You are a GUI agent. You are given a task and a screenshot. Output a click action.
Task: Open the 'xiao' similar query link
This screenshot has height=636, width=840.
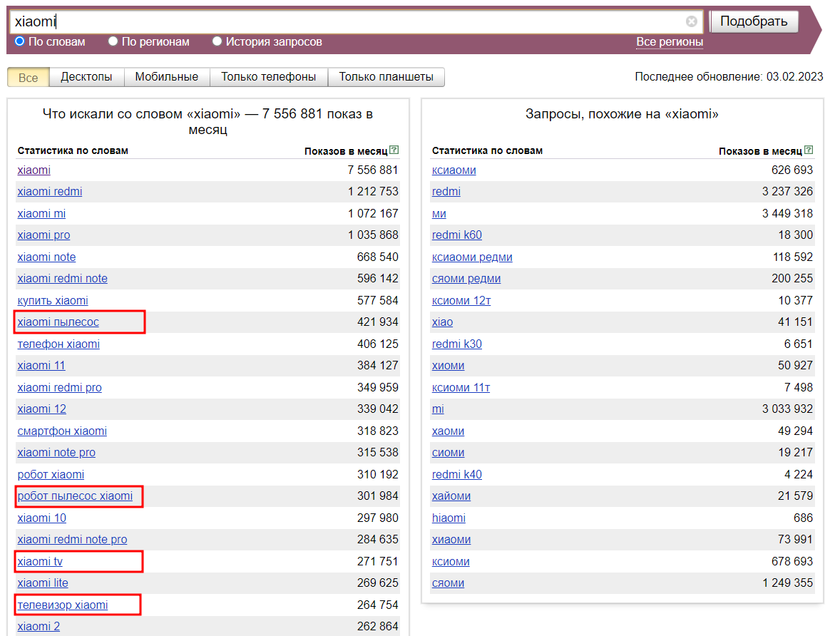[x=443, y=322]
